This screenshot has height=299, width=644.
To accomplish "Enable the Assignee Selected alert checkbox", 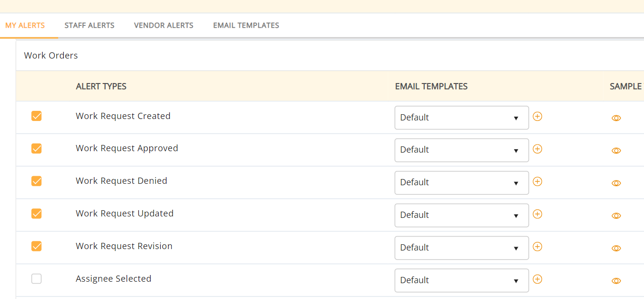I will coord(36,278).
